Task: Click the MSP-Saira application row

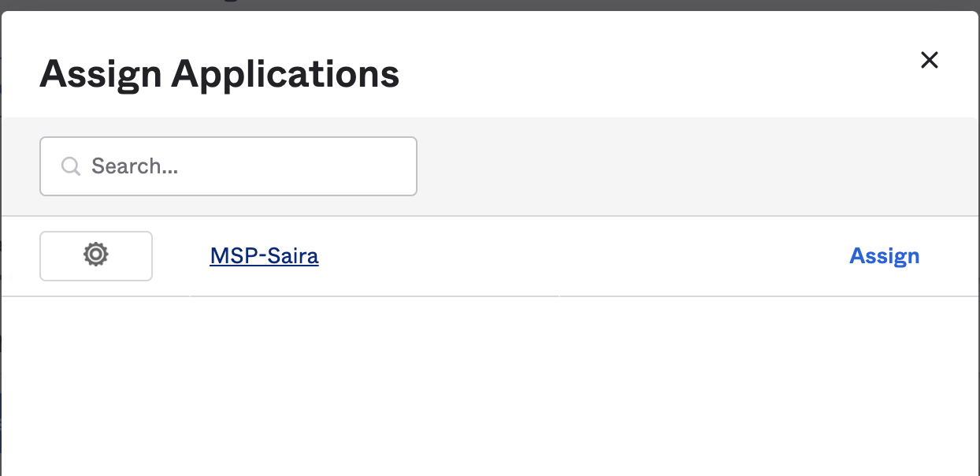Action: click(x=551, y=256)
